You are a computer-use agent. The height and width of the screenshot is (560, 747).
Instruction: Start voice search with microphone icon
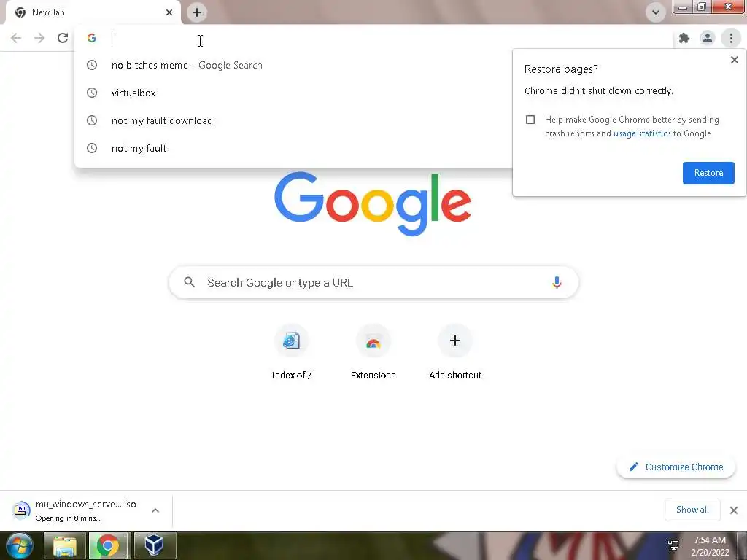pyautogui.click(x=557, y=283)
